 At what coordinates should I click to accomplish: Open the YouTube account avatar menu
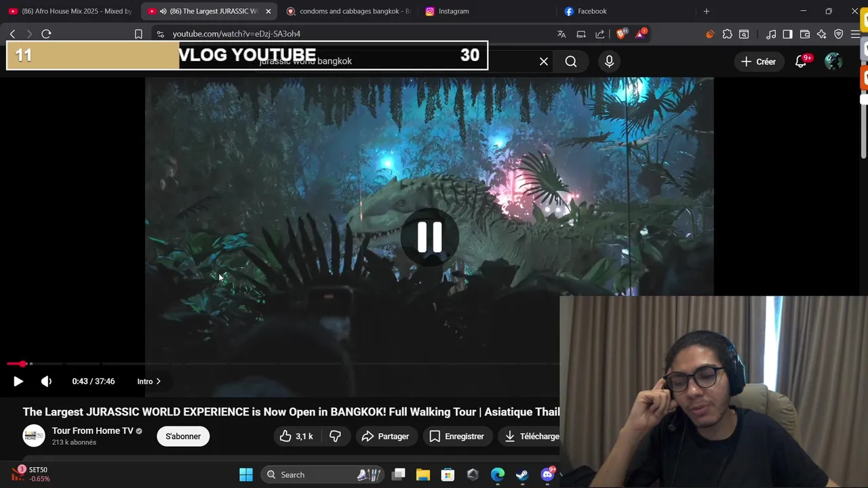pos(833,62)
